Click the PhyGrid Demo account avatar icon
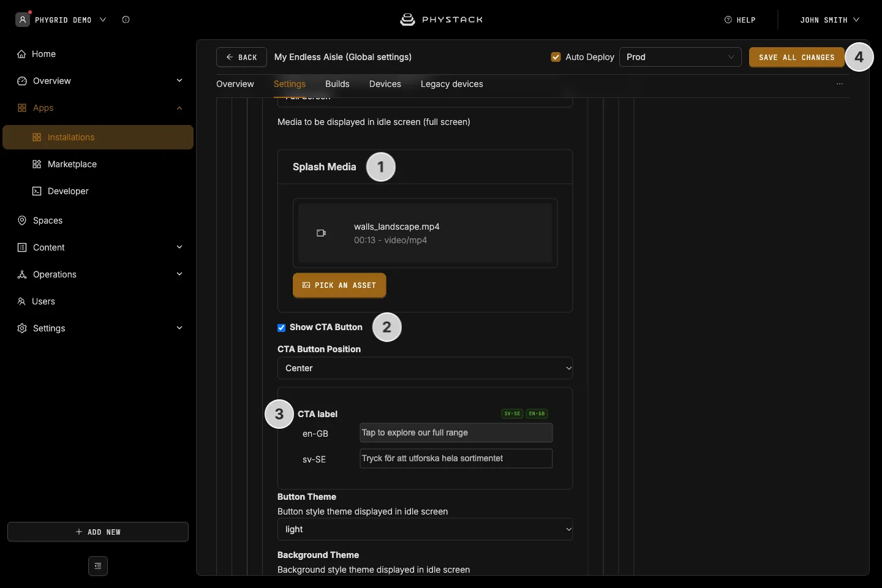The image size is (882, 588). [x=23, y=20]
